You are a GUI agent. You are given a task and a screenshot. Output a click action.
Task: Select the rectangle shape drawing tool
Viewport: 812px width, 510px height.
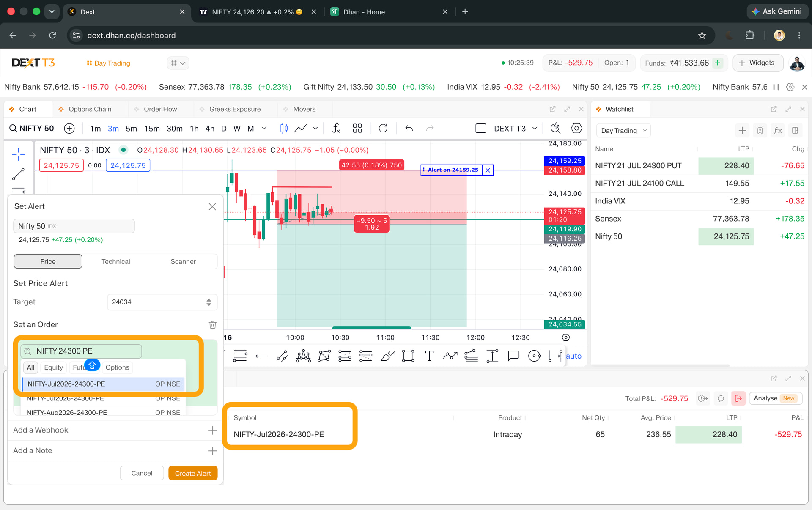click(x=408, y=356)
